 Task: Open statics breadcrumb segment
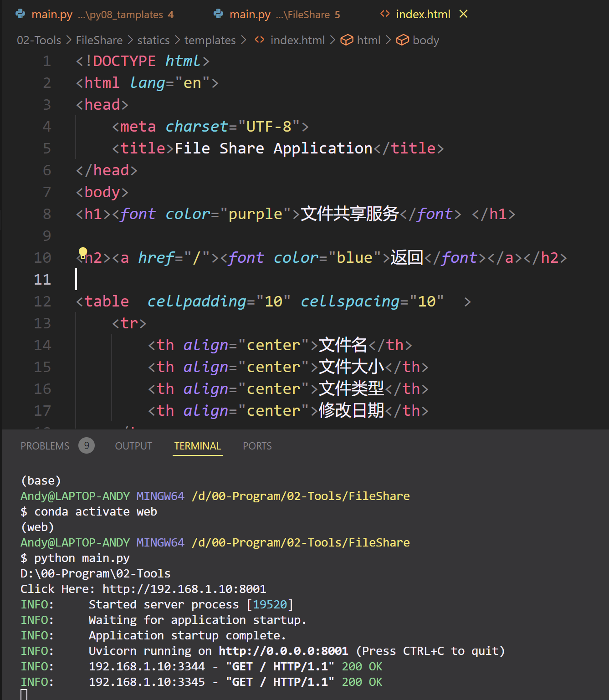point(154,40)
